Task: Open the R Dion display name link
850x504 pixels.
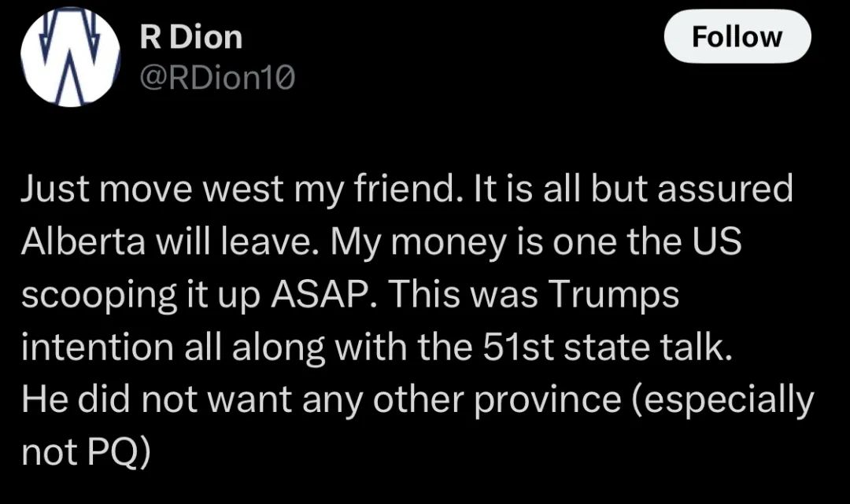Action: pyautogui.click(x=190, y=38)
